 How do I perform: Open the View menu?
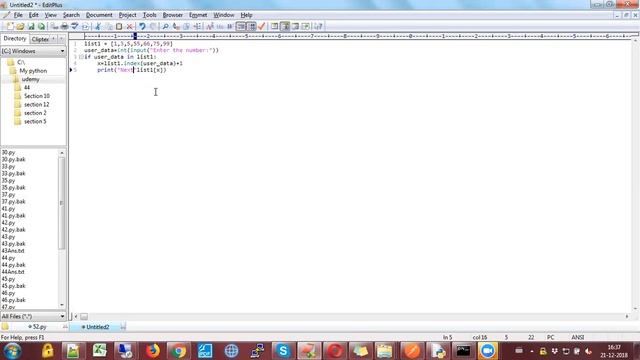point(51,15)
